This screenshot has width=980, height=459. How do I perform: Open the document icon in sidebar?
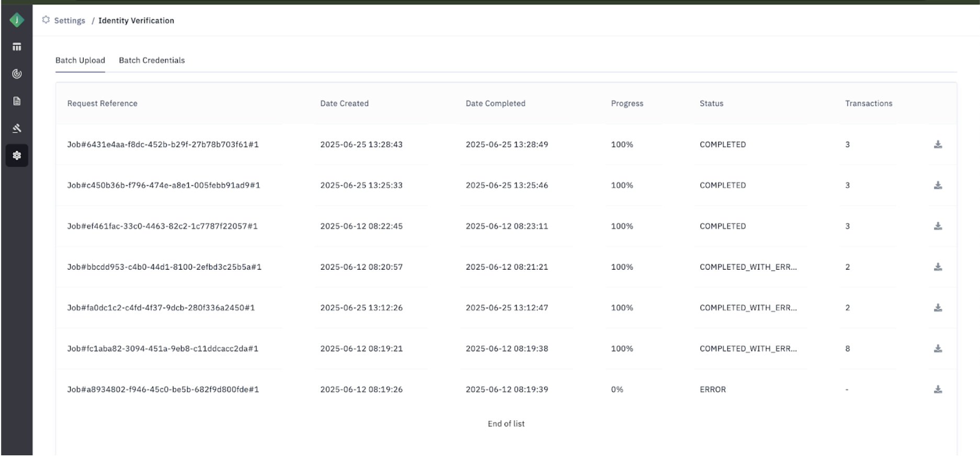click(17, 101)
